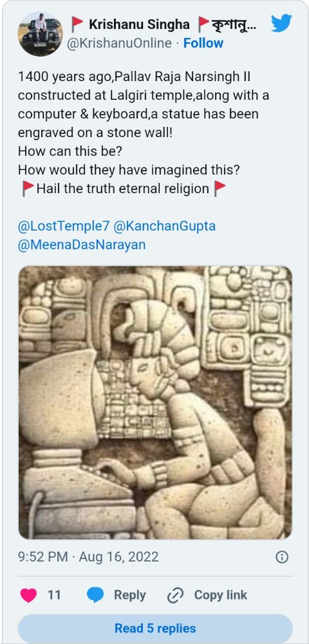The image size is (309, 644).
Task: Click the red flag before Krishanu Singha
Action: click(77, 24)
